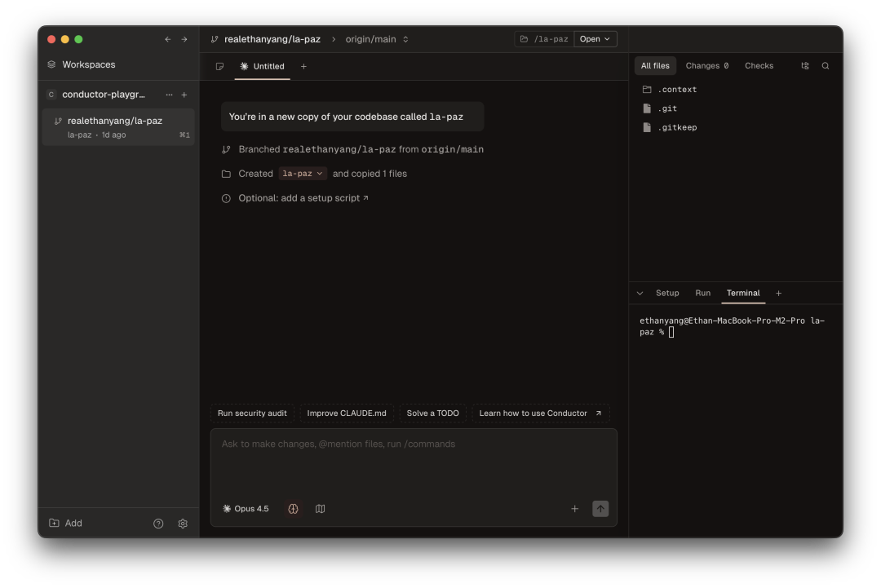Expand the la-paz folder dropdown chip
The height and width of the screenshot is (588, 881).
click(303, 174)
